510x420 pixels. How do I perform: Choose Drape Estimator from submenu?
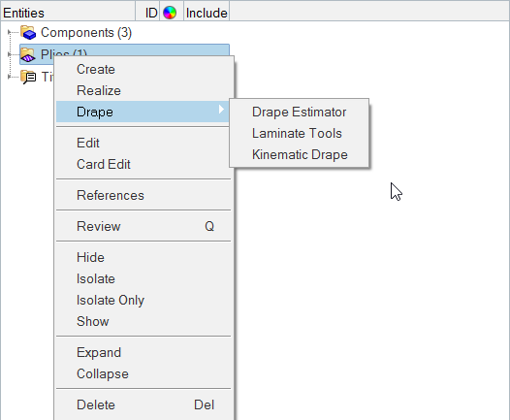pyautogui.click(x=299, y=112)
